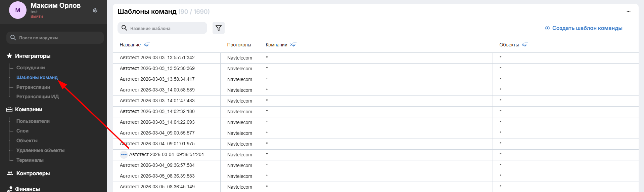Click the Шаблоны команд page title
This screenshot has height=192, width=644.
tap(147, 11)
